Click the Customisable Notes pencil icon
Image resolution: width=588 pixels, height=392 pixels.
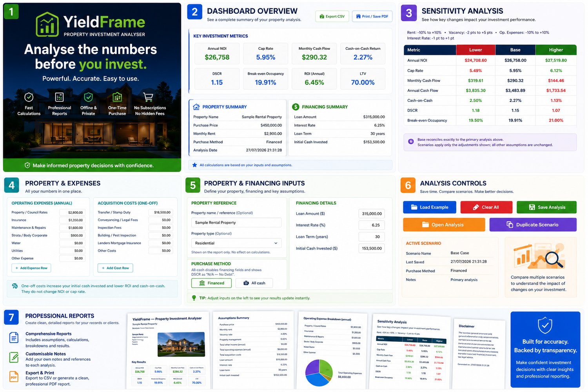(x=14, y=357)
